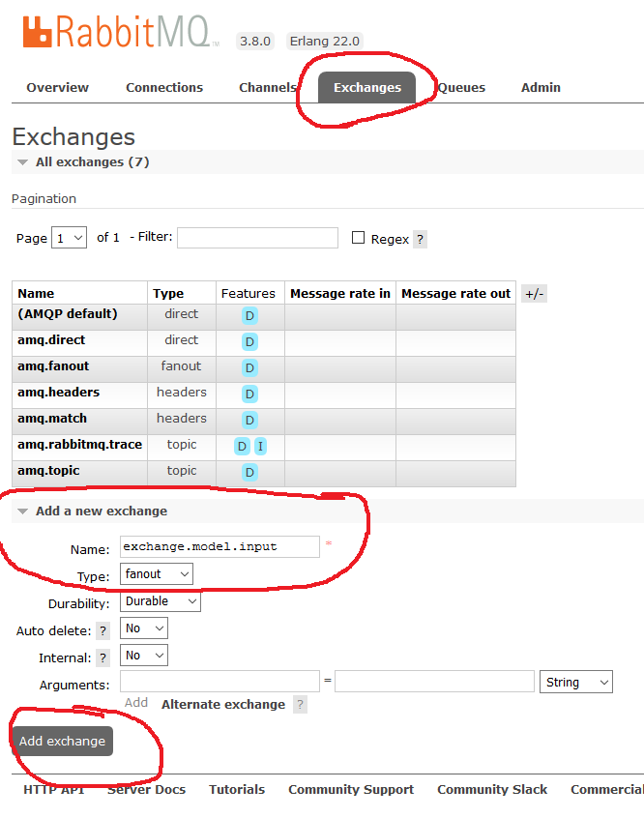
Task: Click the Add exchange button
Action: 62,742
